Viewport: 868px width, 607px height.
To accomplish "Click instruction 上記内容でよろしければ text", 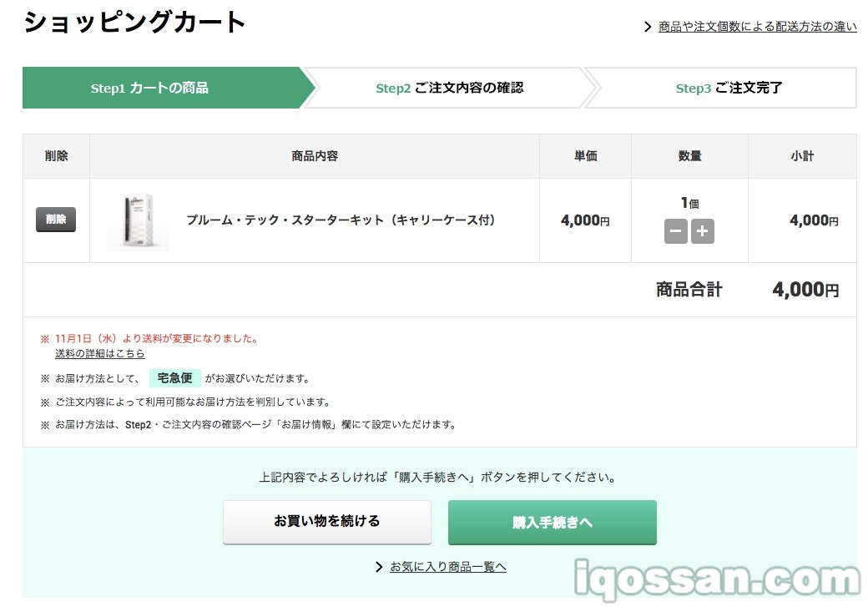I will click(x=438, y=478).
